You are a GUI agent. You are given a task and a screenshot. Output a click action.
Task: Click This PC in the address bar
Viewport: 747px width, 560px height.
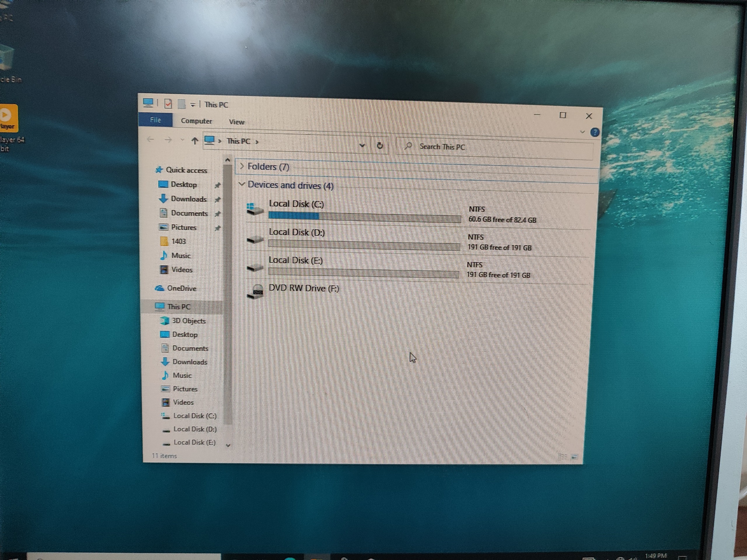tap(238, 141)
